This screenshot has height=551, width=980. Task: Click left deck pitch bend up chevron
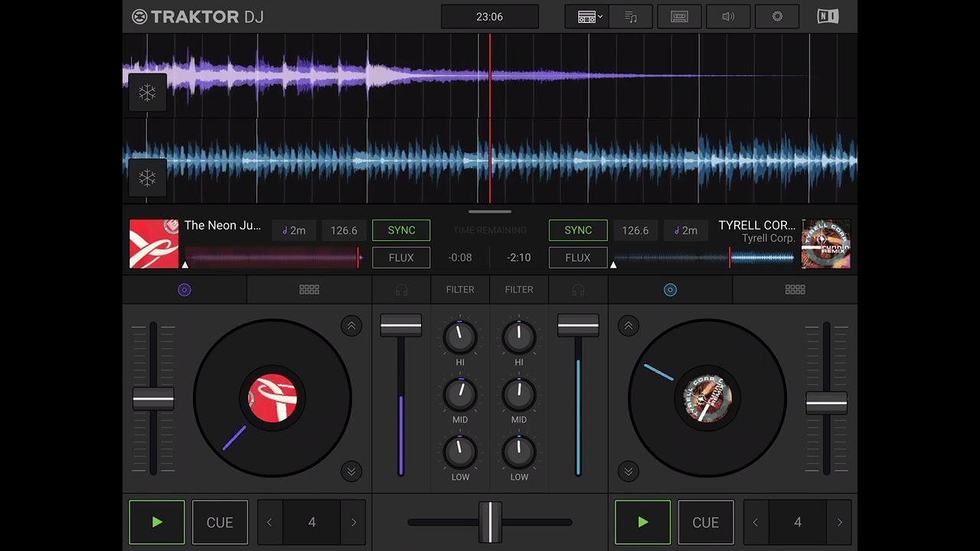[351, 326]
